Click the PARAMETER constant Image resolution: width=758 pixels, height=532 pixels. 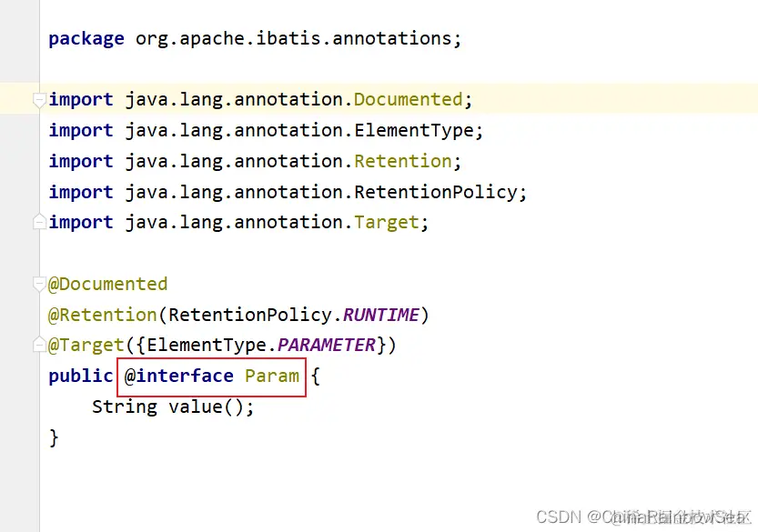coord(327,345)
